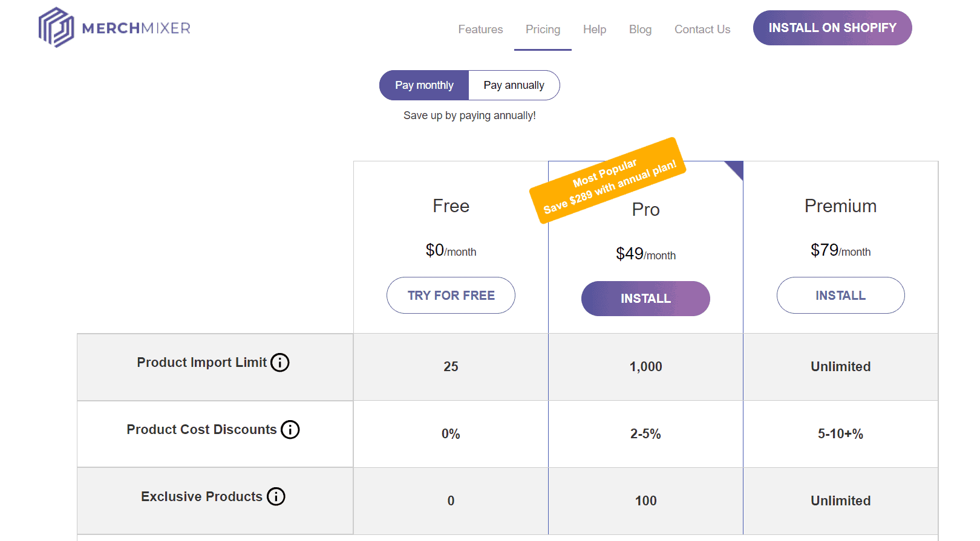
Task: Click Install on Shopify button
Action: click(x=832, y=28)
